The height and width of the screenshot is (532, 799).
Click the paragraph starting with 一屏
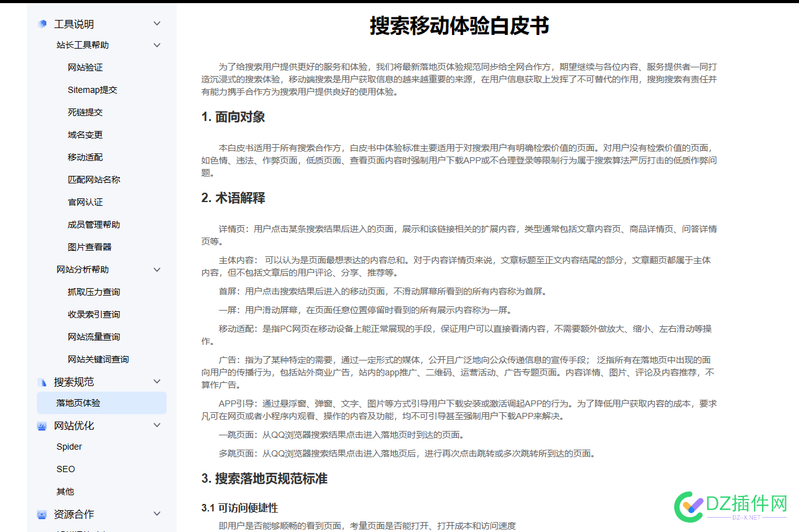(x=365, y=310)
